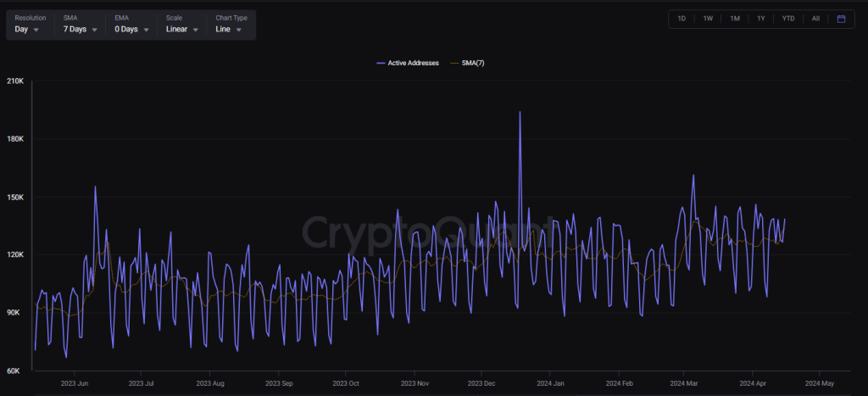The width and height of the screenshot is (868, 396).
Task: Click the tallest spike near 2023 Dec
Action: (x=520, y=113)
